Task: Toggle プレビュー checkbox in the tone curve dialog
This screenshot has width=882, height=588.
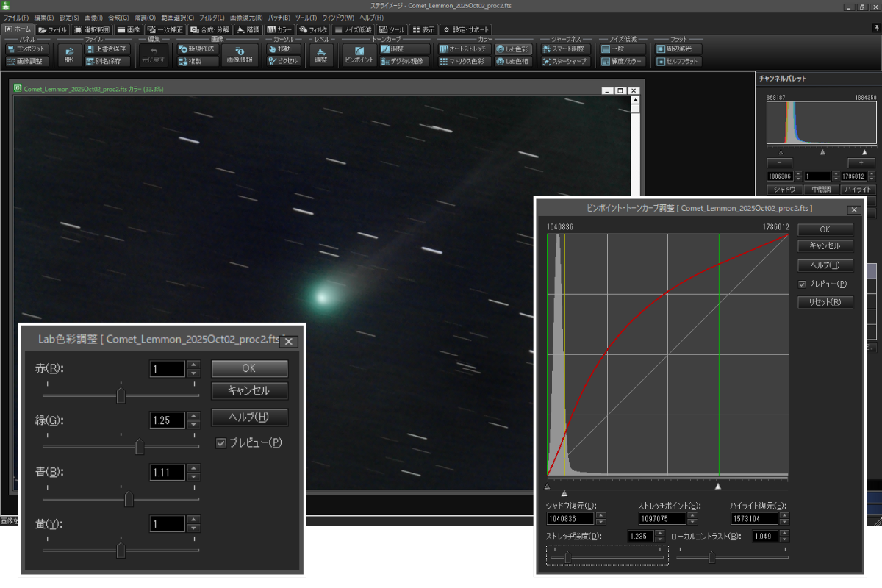Action: (x=803, y=284)
